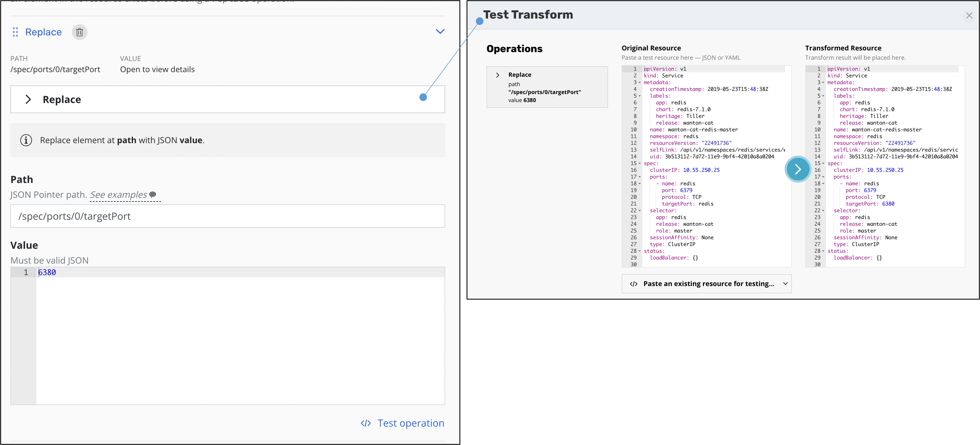This screenshot has width=980, height=445.
Task: Click 'role: master' in Original Resource
Action: 674,231
